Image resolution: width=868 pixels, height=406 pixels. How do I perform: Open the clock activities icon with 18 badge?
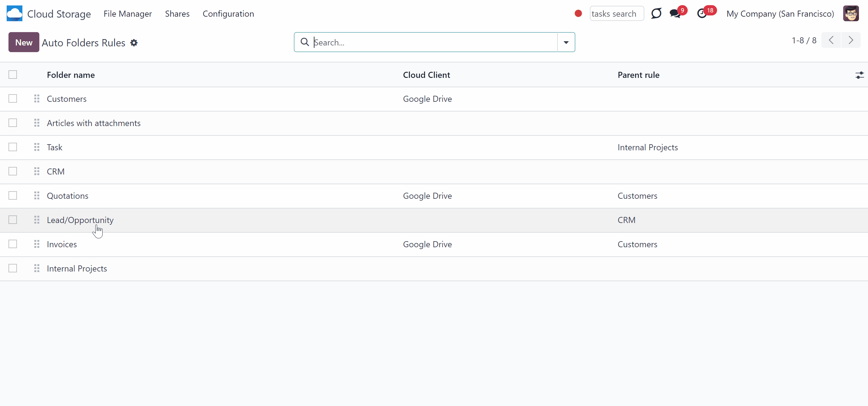pyautogui.click(x=702, y=14)
